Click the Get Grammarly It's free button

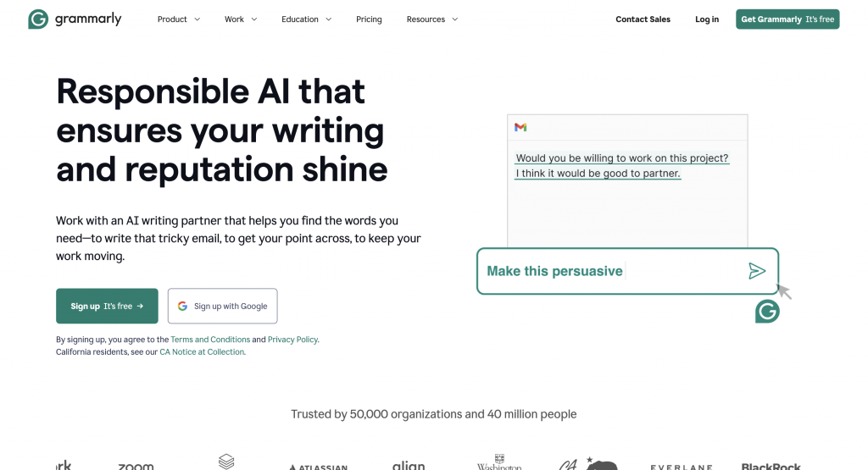(x=787, y=19)
